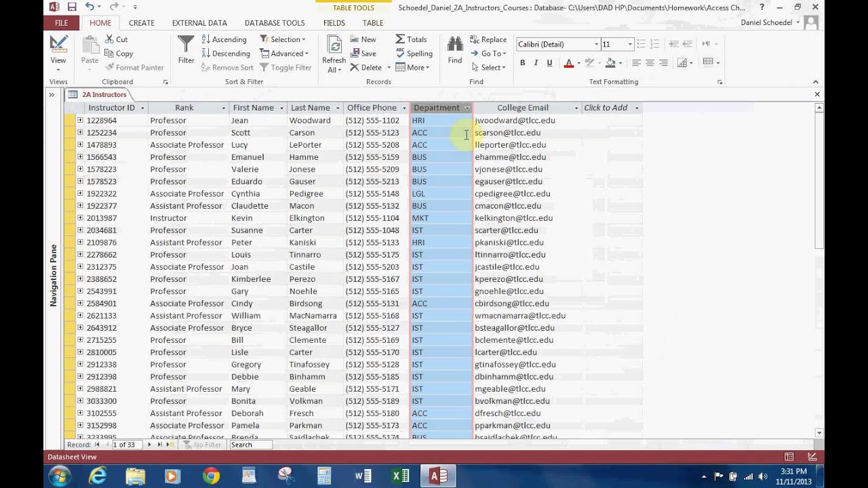This screenshot has width=868, height=488.
Task: Toggle Underline formatting
Action: [549, 63]
